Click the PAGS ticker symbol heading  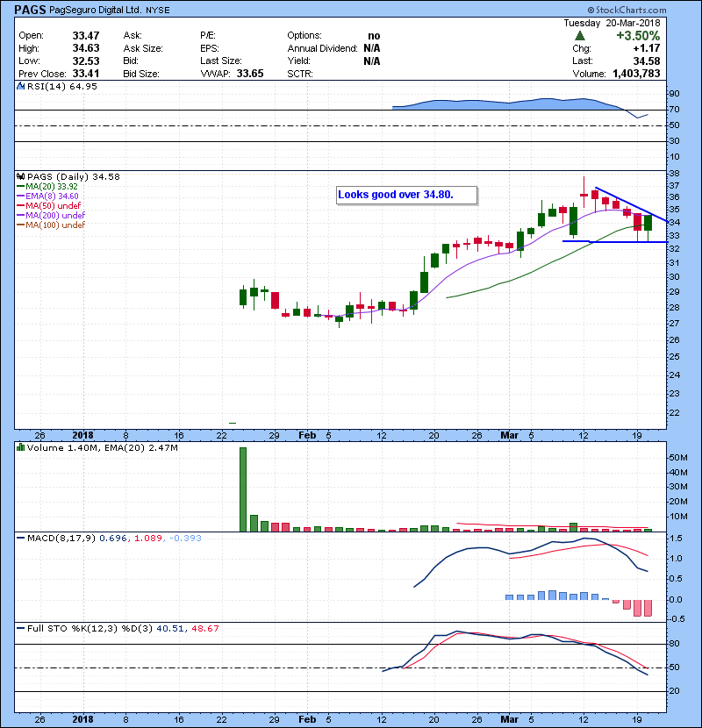[x=30, y=10]
